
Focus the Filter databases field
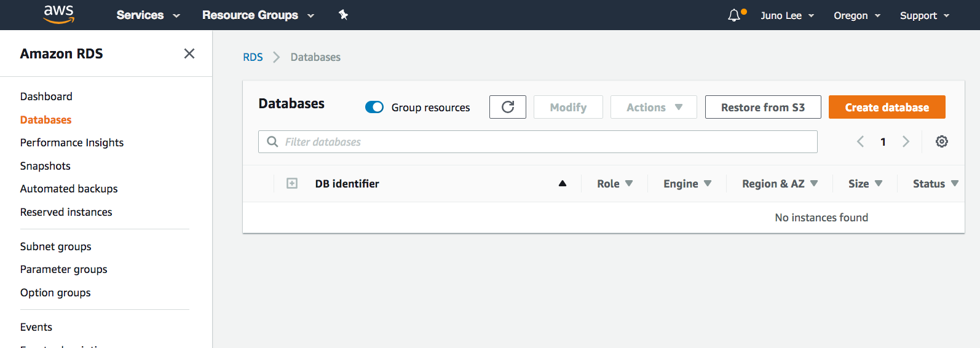tap(538, 141)
